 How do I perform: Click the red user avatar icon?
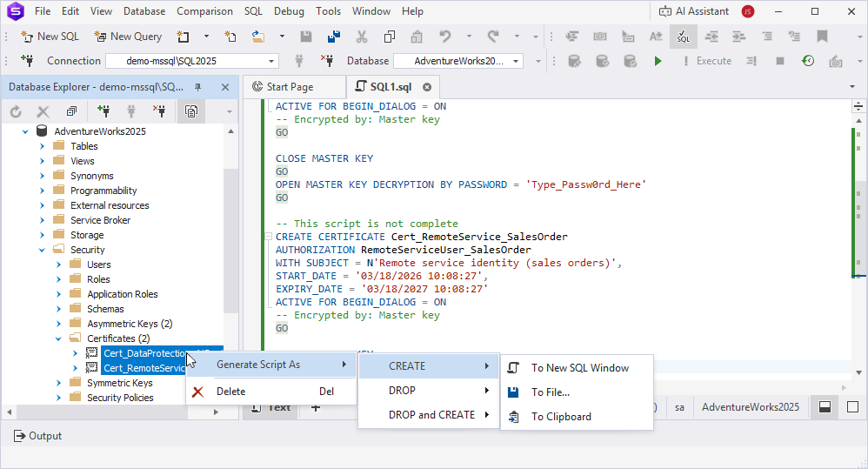tap(748, 11)
